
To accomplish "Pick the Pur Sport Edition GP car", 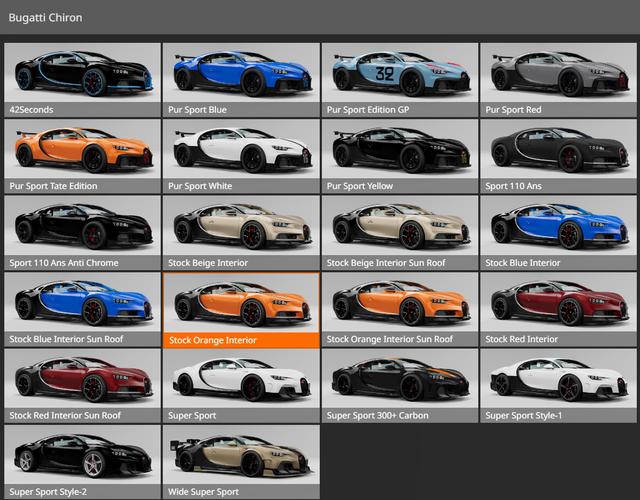I will 400,80.
